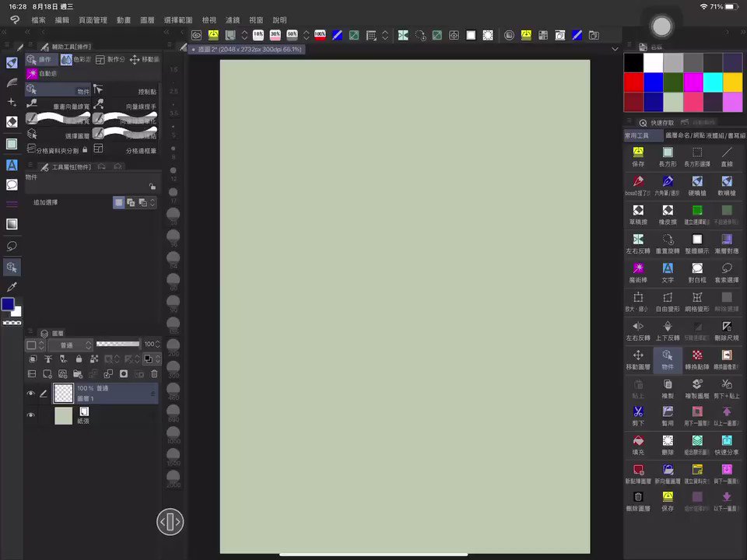The height and width of the screenshot is (560, 747).
Task: Click 硬噴槍 hard airbrush in quick access
Action: pos(697,186)
